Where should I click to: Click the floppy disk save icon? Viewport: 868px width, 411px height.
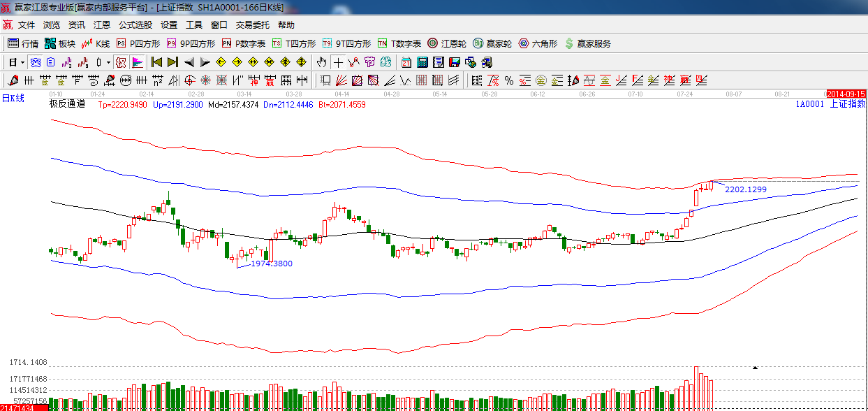(x=455, y=62)
